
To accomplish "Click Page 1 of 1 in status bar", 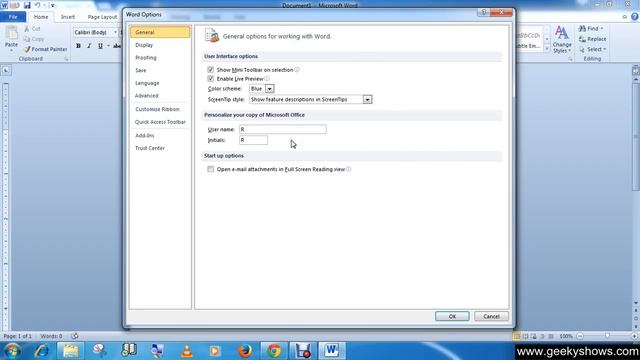I will (x=18, y=336).
